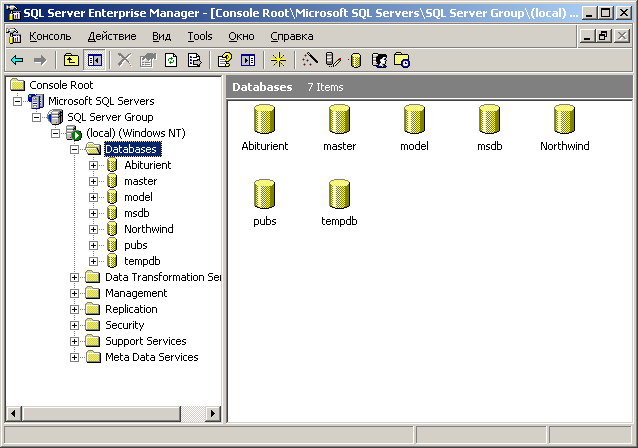
Task: Select the tempdb item in the tree
Action: tap(141, 261)
